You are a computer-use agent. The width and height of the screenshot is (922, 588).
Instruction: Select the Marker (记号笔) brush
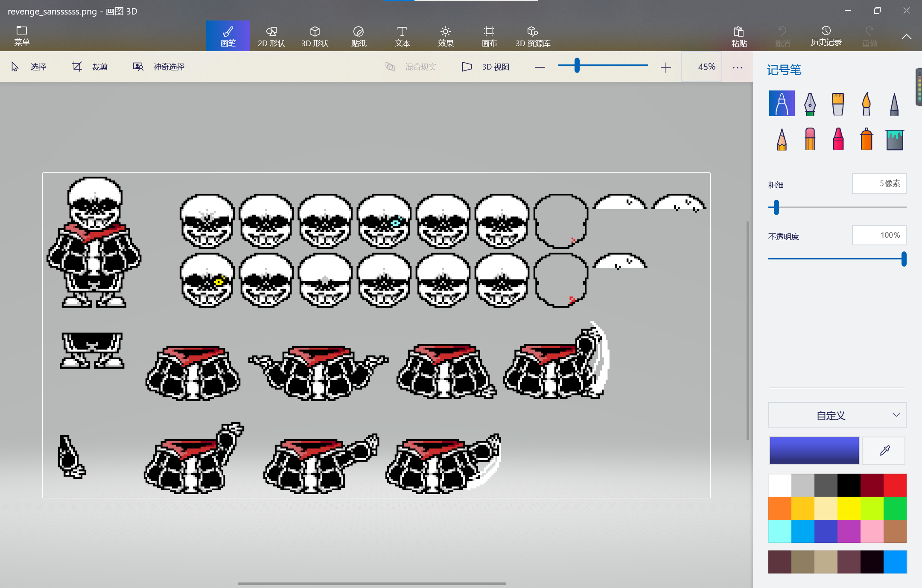tap(782, 103)
